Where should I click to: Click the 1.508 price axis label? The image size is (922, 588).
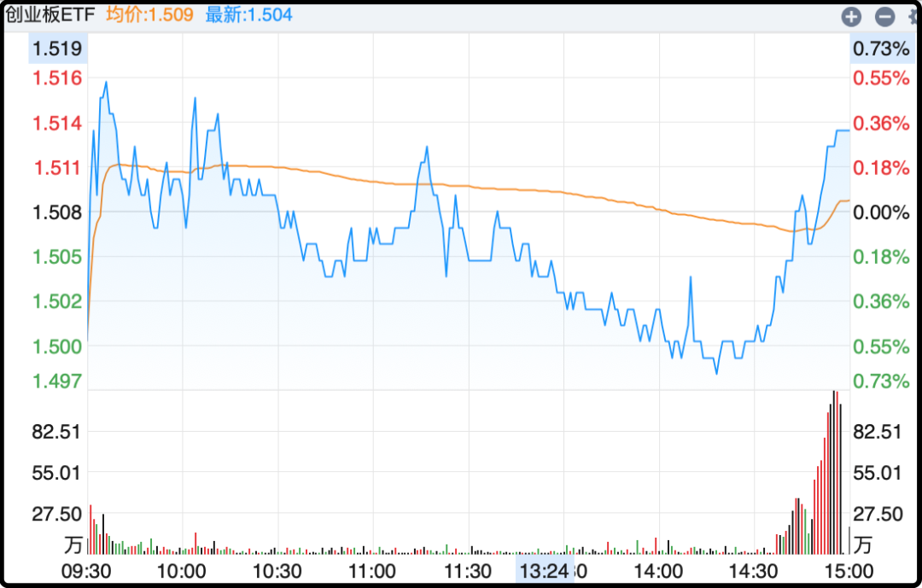click(57, 212)
